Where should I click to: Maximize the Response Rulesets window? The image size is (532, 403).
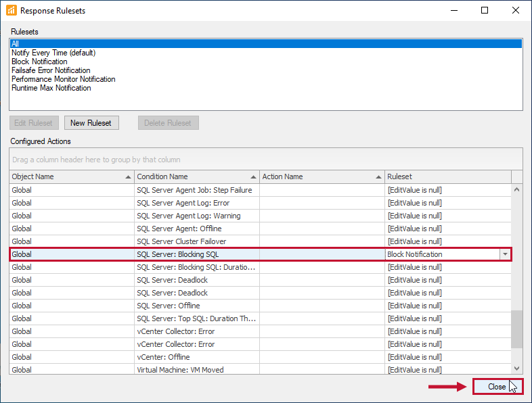click(485, 11)
